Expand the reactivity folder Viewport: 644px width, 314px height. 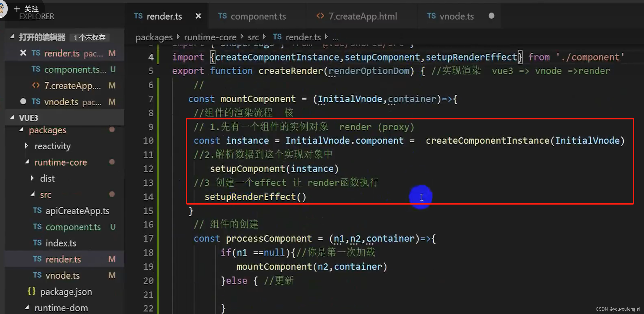[x=27, y=146]
